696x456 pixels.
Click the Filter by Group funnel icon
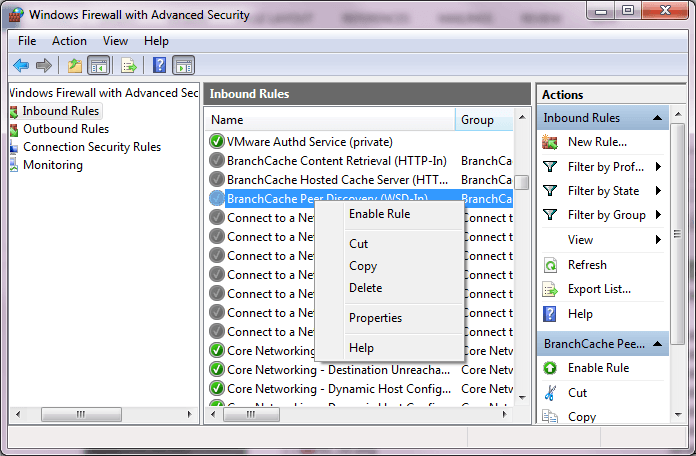(550, 215)
